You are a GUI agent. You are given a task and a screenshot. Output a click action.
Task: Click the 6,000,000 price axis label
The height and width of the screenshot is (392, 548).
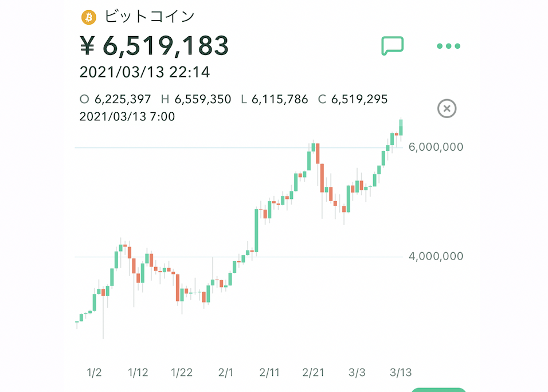tap(436, 147)
